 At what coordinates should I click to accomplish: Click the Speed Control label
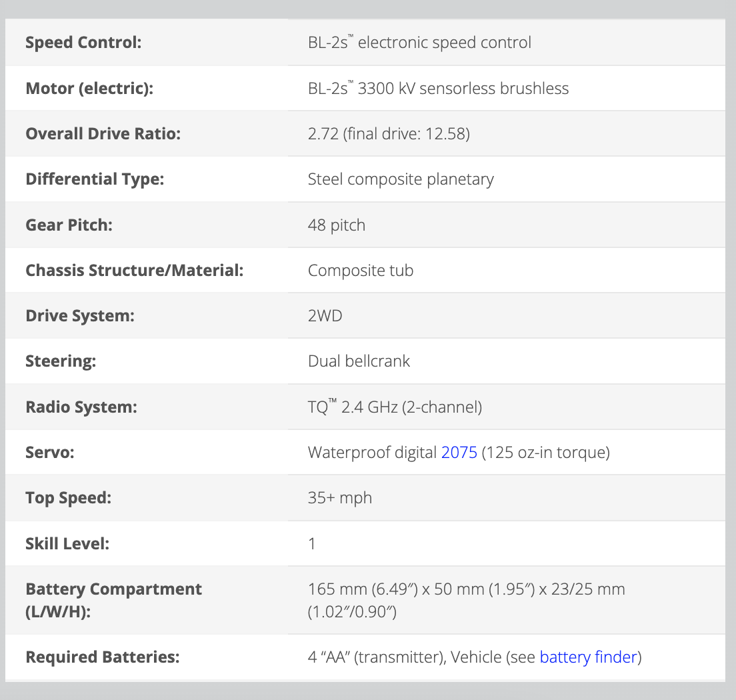point(83,43)
